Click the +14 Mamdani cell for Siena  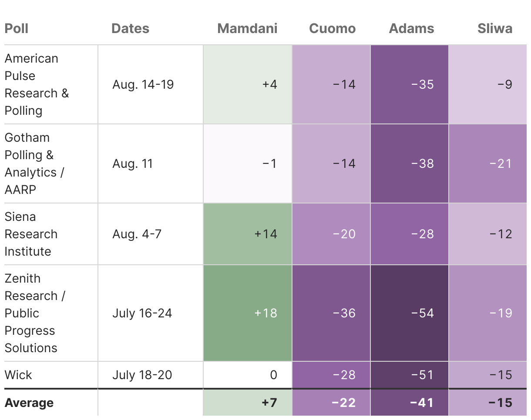coord(247,234)
